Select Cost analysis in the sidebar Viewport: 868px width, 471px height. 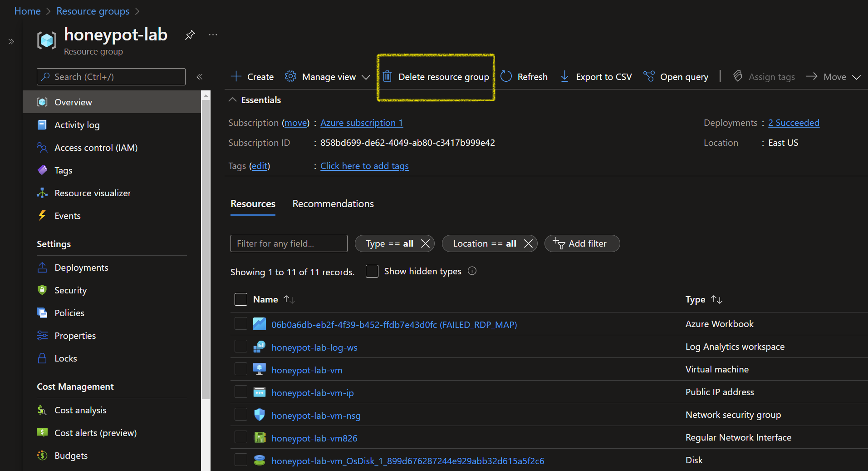coord(80,410)
